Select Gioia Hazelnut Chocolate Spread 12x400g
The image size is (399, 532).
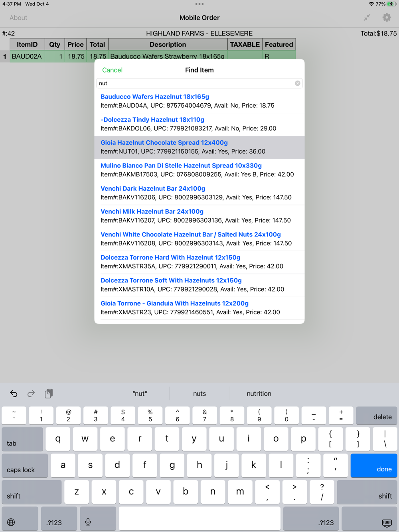coord(199,147)
